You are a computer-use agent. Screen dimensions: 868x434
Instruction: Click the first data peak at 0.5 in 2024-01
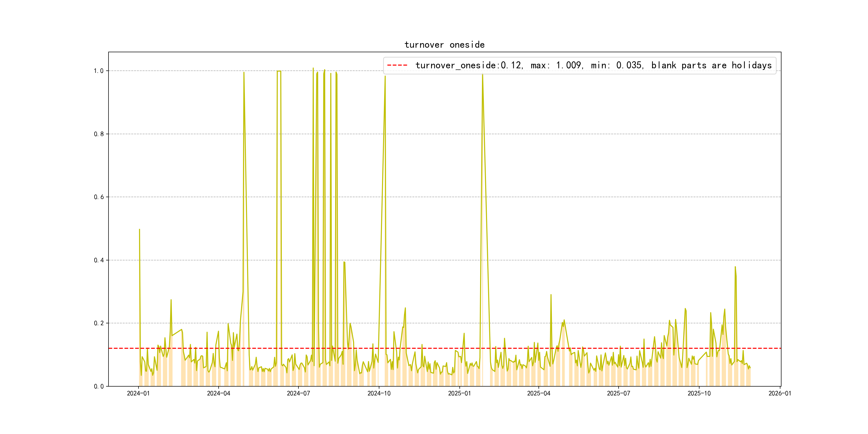pos(140,230)
